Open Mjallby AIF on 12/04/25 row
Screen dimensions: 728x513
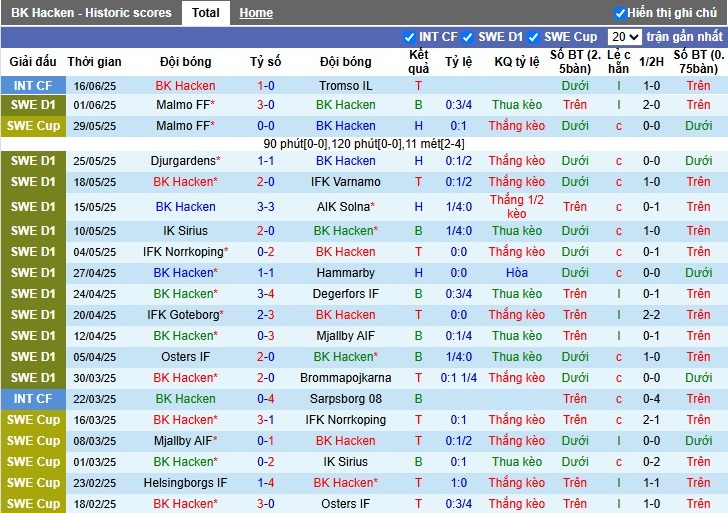tap(345, 336)
